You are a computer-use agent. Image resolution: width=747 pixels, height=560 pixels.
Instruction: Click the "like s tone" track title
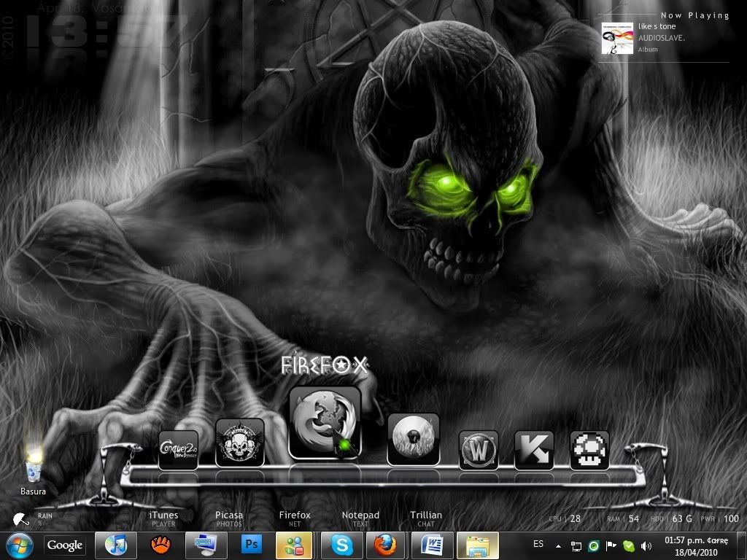coord(657,27)
